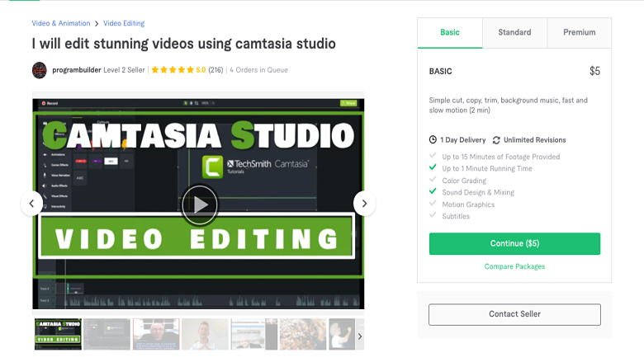Image resolution: width=644 pixels, height=362 pixels.
Task: Play the Camtasia Studio preview video
Action: pyautogui.click(x=200, y=205)
